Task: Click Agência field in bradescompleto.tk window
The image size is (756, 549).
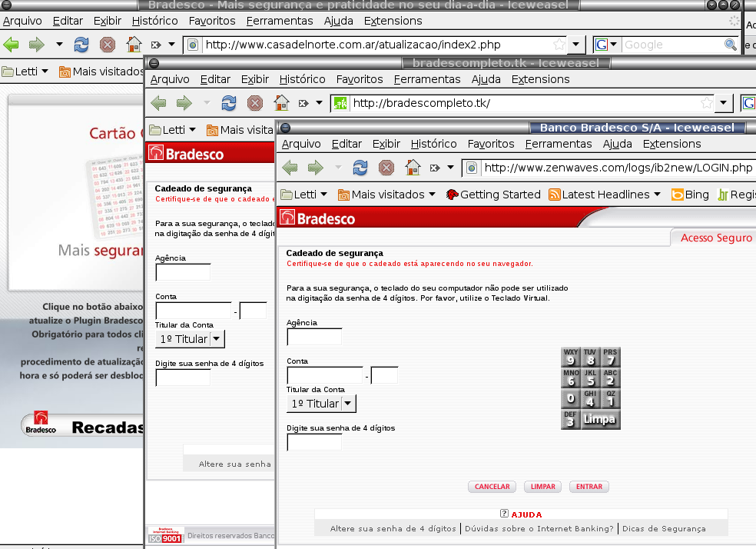Action: coord(183,272)
